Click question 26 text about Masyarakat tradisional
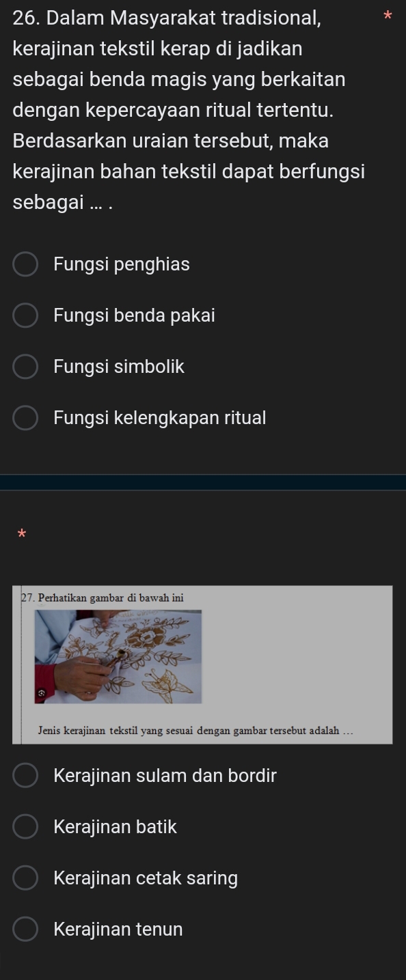Viewport: 406px width, 980px height. click(189, 111)
